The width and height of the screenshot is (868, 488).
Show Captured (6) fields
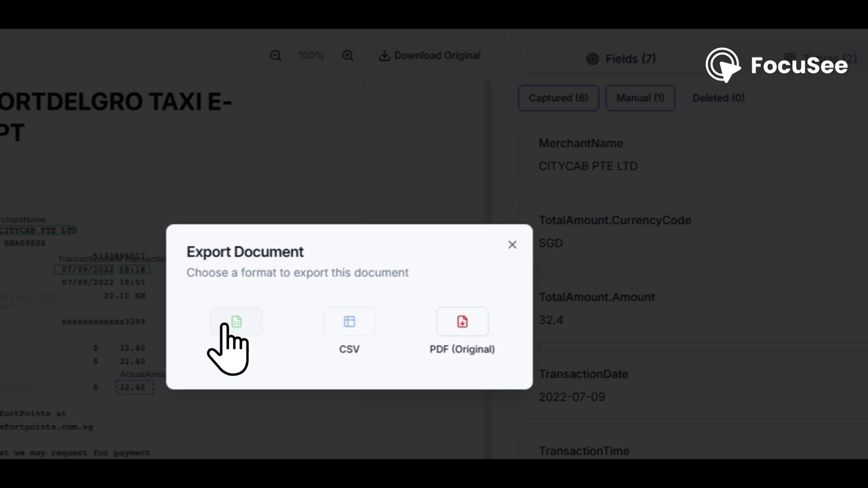click(x=558, y=98)
